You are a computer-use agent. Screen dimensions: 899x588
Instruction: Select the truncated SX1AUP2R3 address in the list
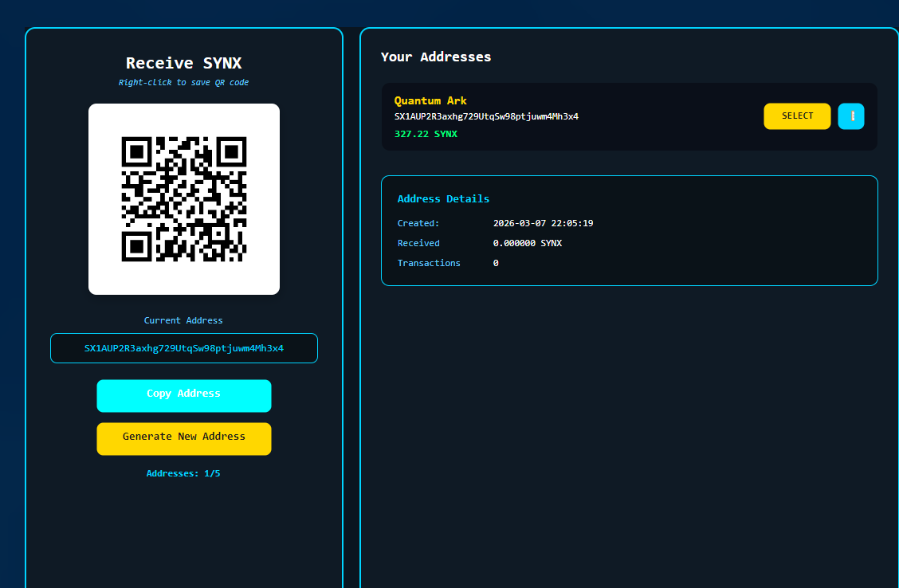point(486,116)
